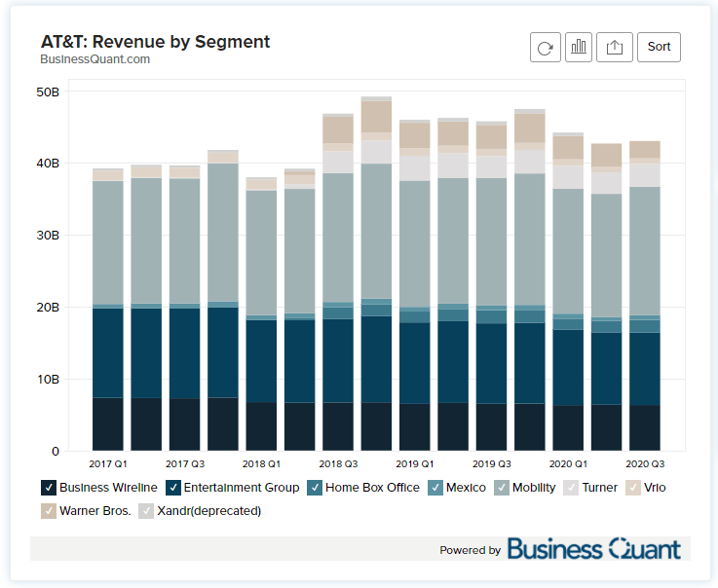The image size is (718, 588).
Task: Uncheck the Mexico legend checkbox
Action: tap(435, 488)
